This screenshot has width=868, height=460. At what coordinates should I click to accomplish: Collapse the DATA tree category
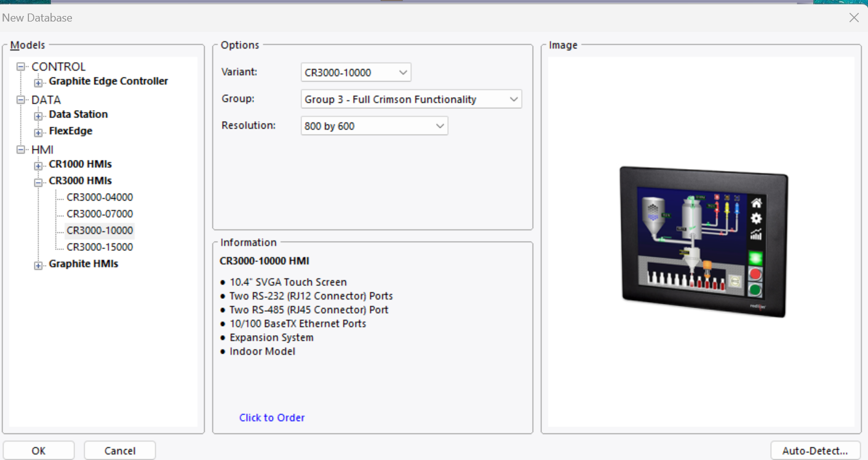coord(21,100)
